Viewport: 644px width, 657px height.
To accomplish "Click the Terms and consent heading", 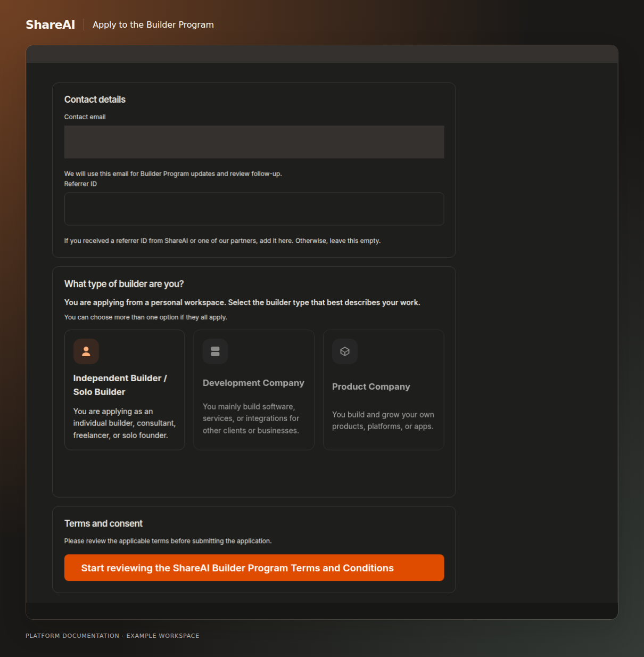I will 103,523.
